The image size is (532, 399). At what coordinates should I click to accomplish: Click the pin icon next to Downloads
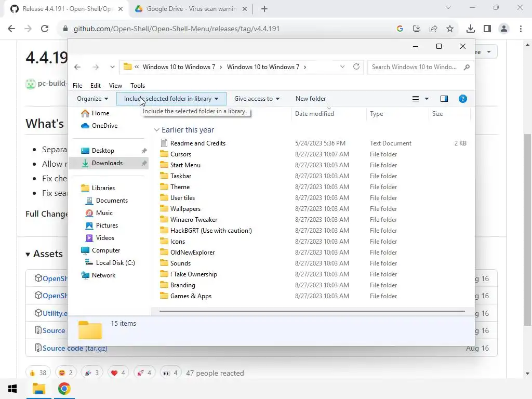pos(144,163)
